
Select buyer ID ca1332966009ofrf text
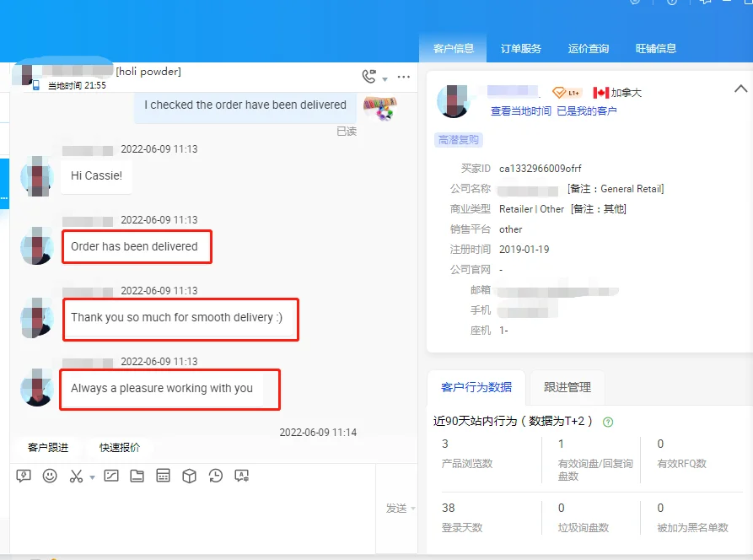541,169
